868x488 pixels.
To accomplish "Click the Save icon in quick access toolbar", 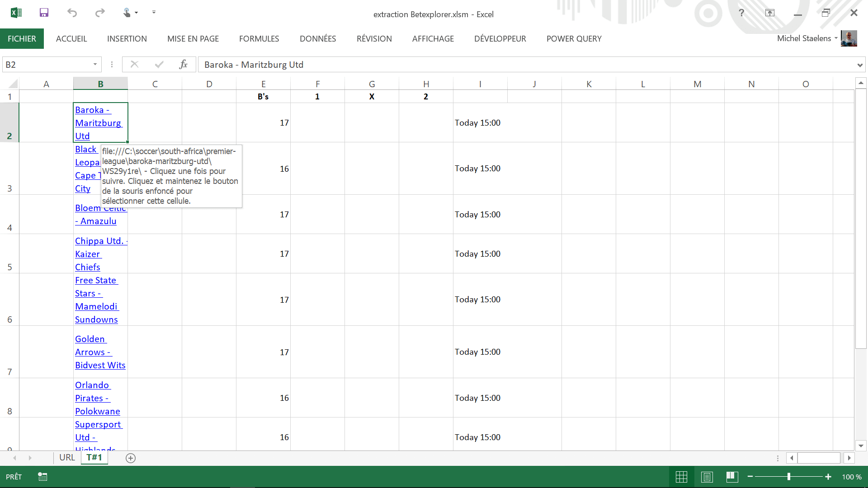I will click(44, 13).
